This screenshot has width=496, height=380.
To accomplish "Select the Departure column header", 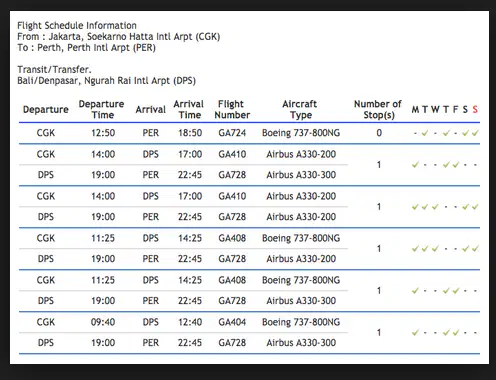I will pyautogui.click(x=46, y=110).
